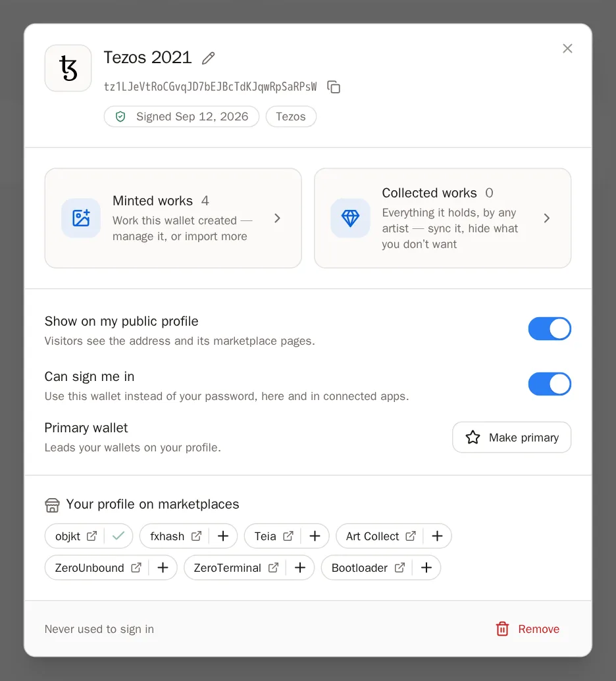The width and height of the screenshot is (616, 681).
Task: Copy the wallet address
Action: 334,87
